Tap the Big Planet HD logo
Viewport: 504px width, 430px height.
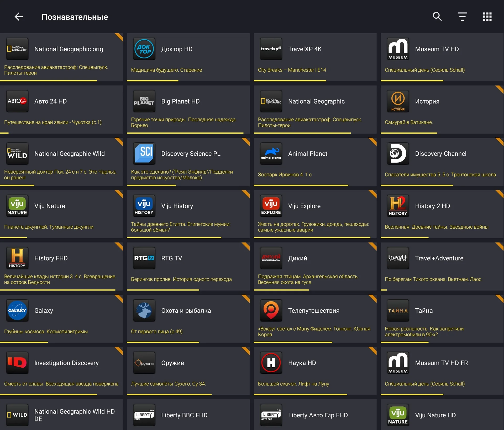coord(144,101)
